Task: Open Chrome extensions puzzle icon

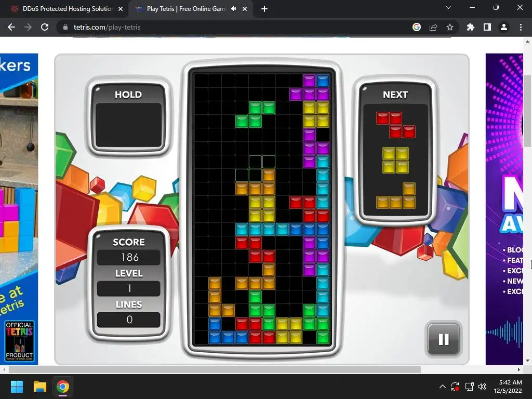Action: (x=471, y=27)
